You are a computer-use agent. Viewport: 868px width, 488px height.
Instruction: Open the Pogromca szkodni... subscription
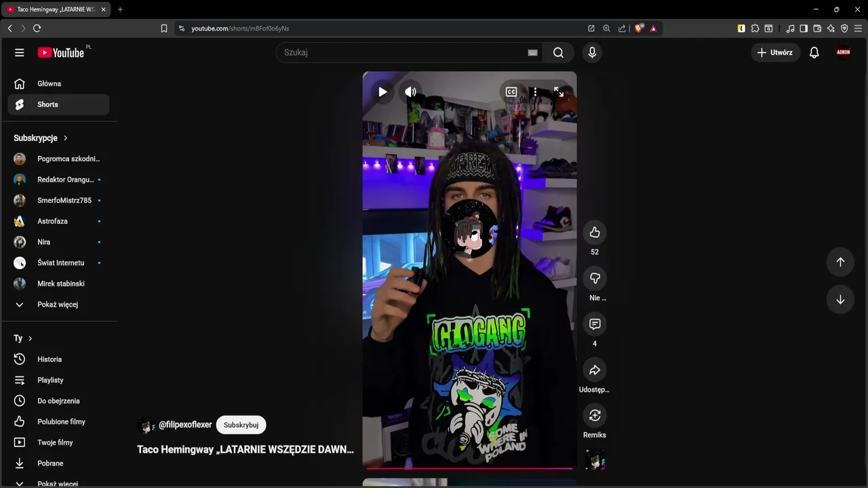[x=58, y=159]
